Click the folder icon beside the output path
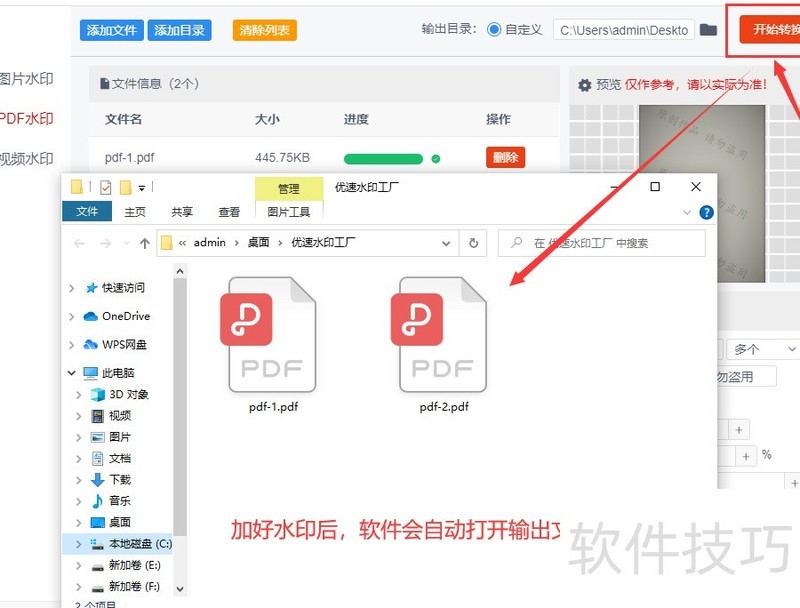Image resolution: width=800 pixels, height=608 pixels. pyautogui.click(x=709, y=29)
